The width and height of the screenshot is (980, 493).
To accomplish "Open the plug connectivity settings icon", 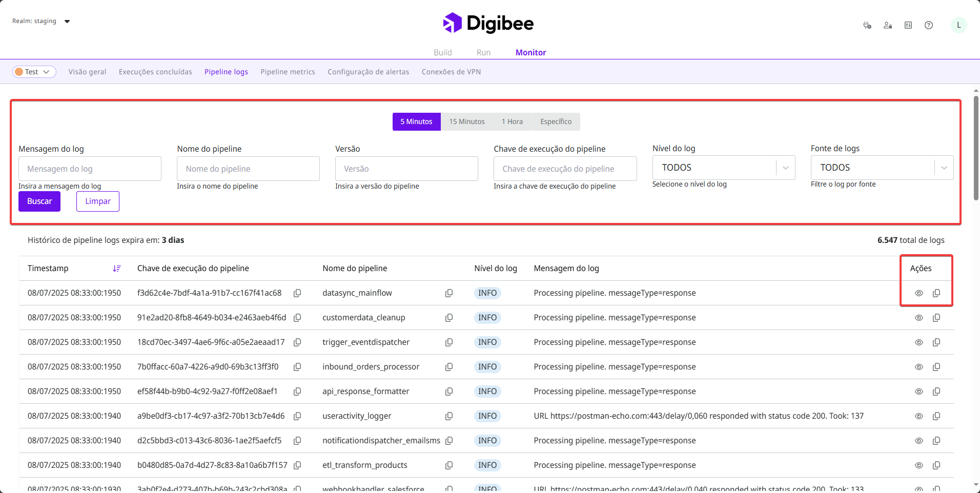I will 867,25.
